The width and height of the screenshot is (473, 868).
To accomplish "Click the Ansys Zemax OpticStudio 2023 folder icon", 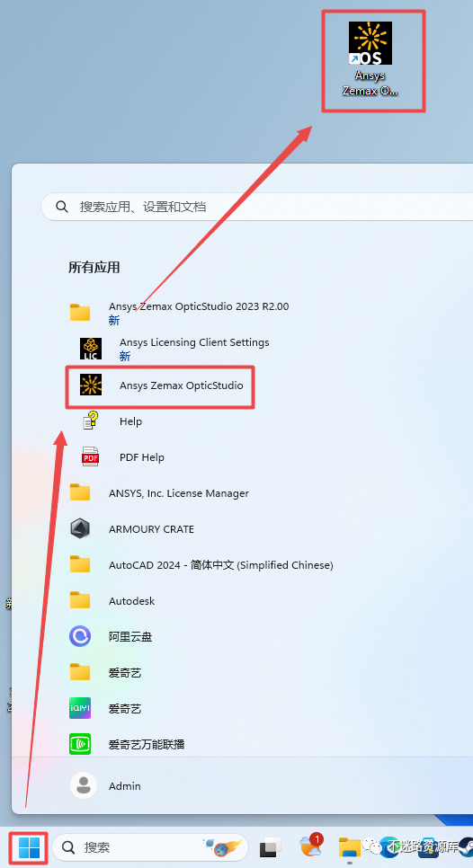I will pyautogui.click(x=80, y=312).
